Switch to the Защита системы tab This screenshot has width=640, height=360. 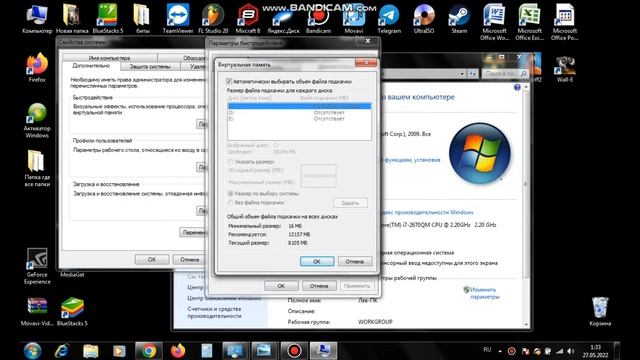(x=150, y=66)
